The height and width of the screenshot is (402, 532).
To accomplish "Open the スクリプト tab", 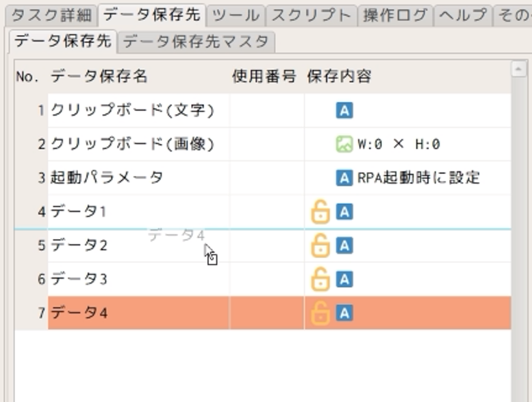I will pos(311,15).
